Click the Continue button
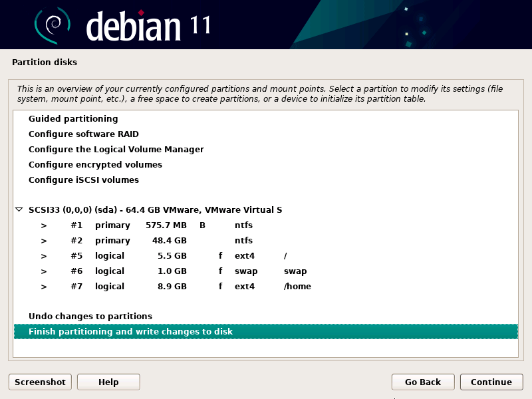The width and height of the screenshot is (532, 399). pyautogui.click(x=491, y=382)
